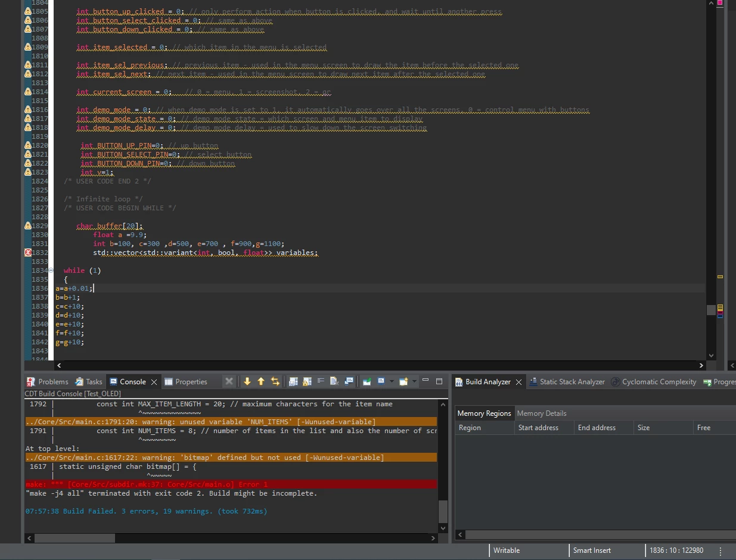Image resolution: width=736 pixels, height=560 pixels.
Task: Open the display selected console dropdown arrow
Action: [x=392, y=381]
